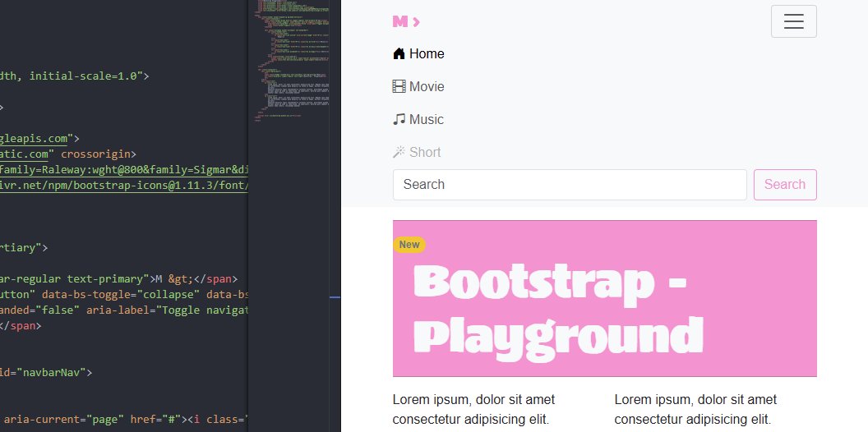Click the 'rtiary">' code line
Viewport: 868px width, 432px height.
(24, 247)
